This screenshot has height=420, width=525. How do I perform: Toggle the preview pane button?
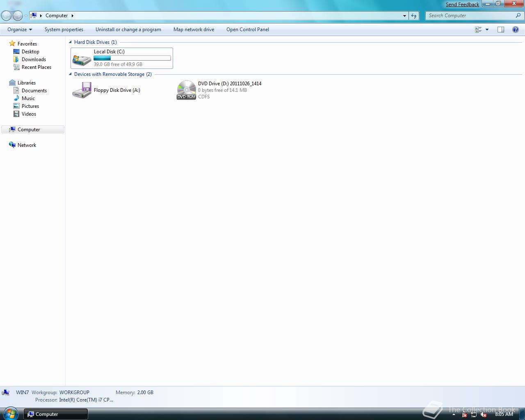tap(501, 30)
